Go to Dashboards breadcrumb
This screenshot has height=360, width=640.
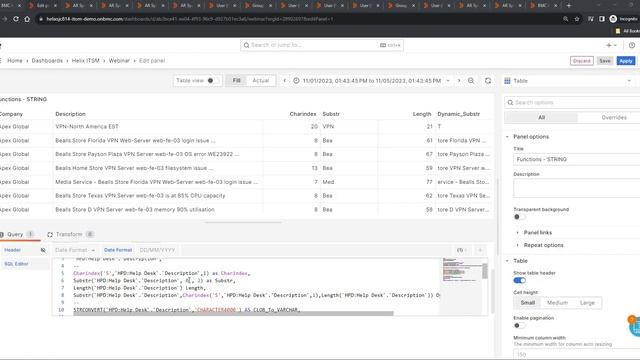[47, 61]
